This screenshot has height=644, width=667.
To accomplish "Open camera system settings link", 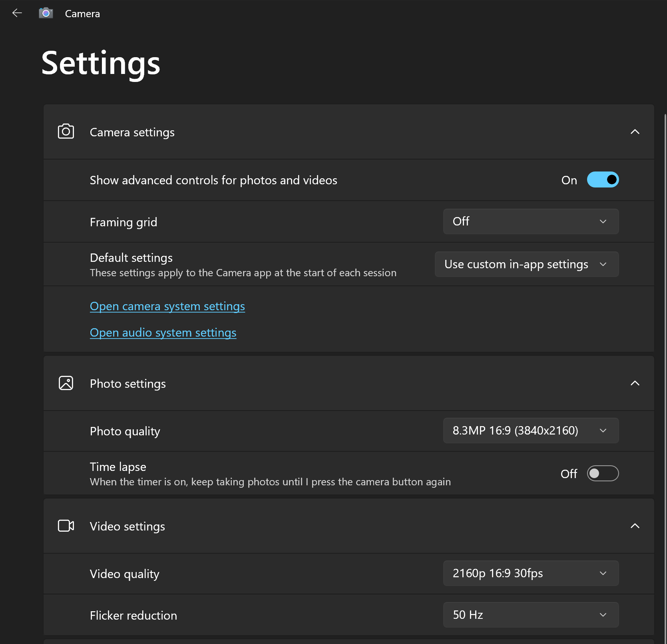I will (167, 306).
